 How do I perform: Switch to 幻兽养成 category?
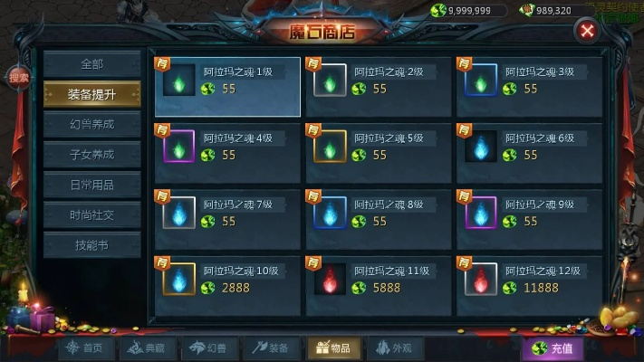click(92, 124)
